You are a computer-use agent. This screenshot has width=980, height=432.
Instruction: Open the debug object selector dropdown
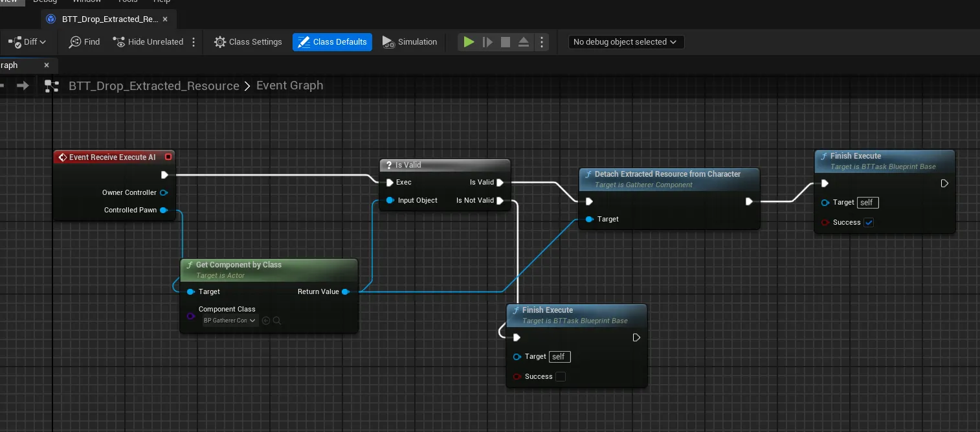626,42
